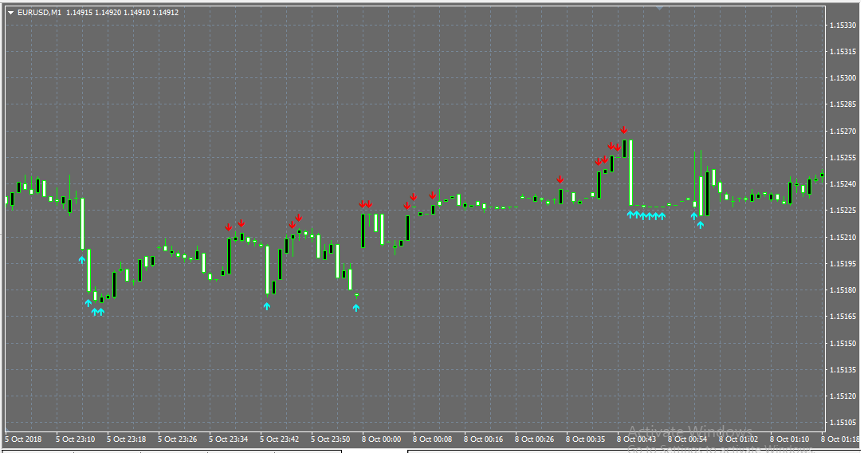
Task: Click the 5 Oct 2018 date label
Action: click(23, 439)
